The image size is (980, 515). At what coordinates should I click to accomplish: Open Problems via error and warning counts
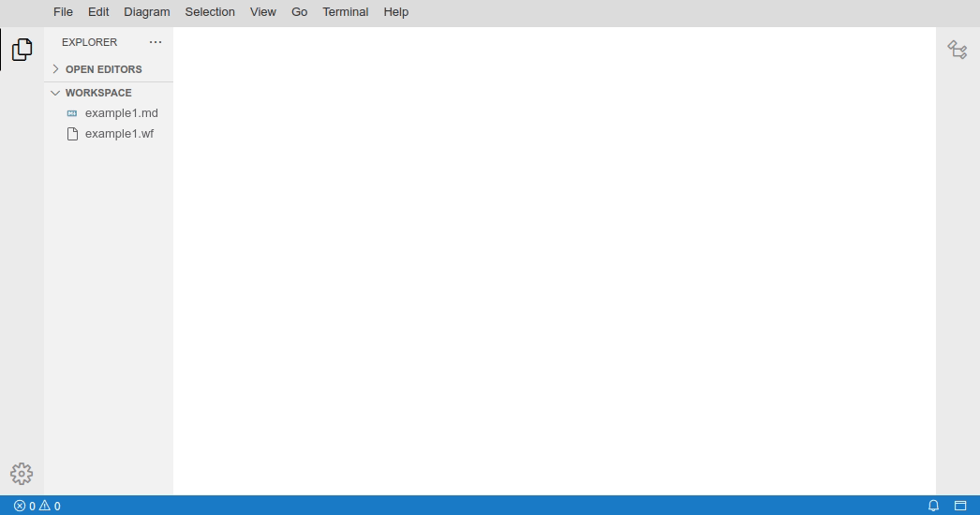click(37, 506)
